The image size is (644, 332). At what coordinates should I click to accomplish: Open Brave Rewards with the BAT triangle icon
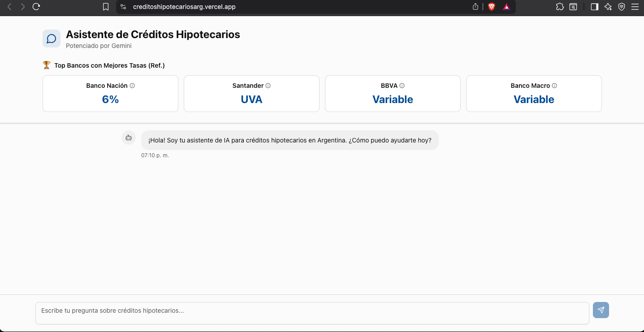point(507,7)
